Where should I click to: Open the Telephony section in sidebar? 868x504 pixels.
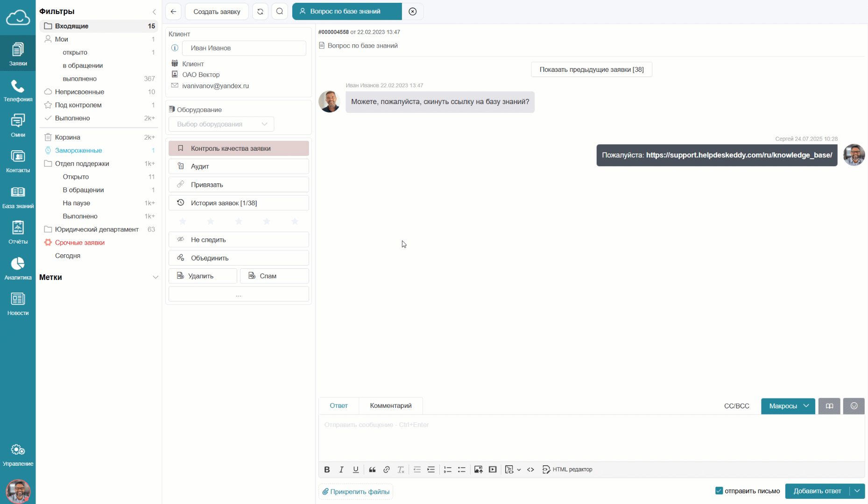(18, 91)
